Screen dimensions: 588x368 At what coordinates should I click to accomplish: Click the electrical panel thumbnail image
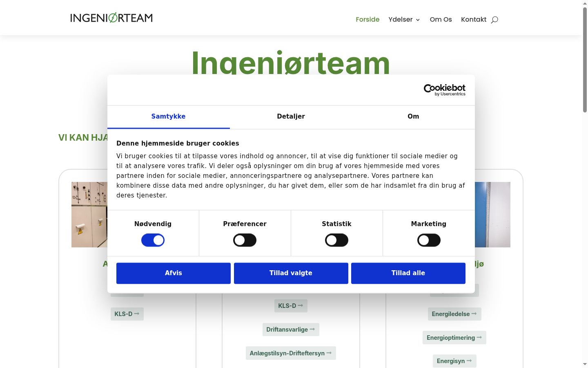tap(89, 215)
